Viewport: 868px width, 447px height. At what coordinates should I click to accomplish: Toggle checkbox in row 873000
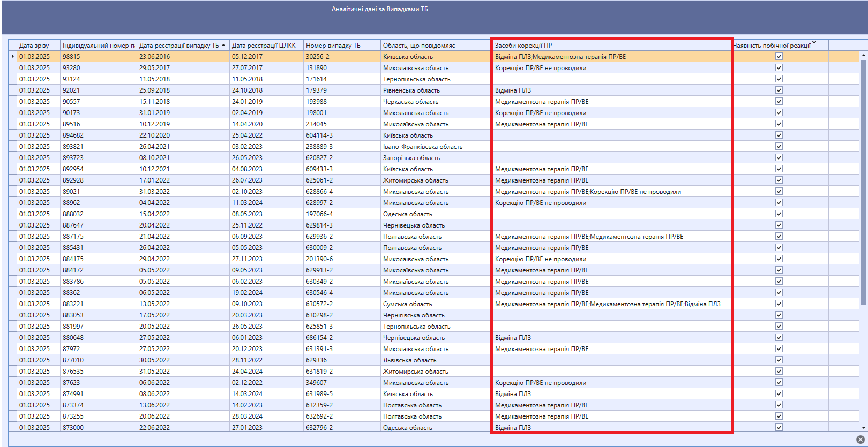pyautogui.click(x=779, y=427)
